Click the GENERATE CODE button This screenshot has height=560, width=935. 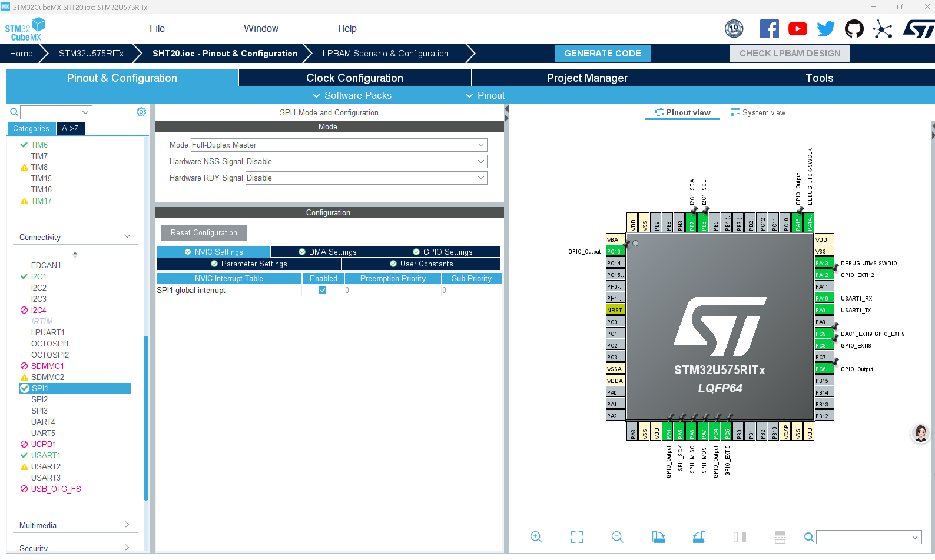pyautogui.click(x=602, y=53)
